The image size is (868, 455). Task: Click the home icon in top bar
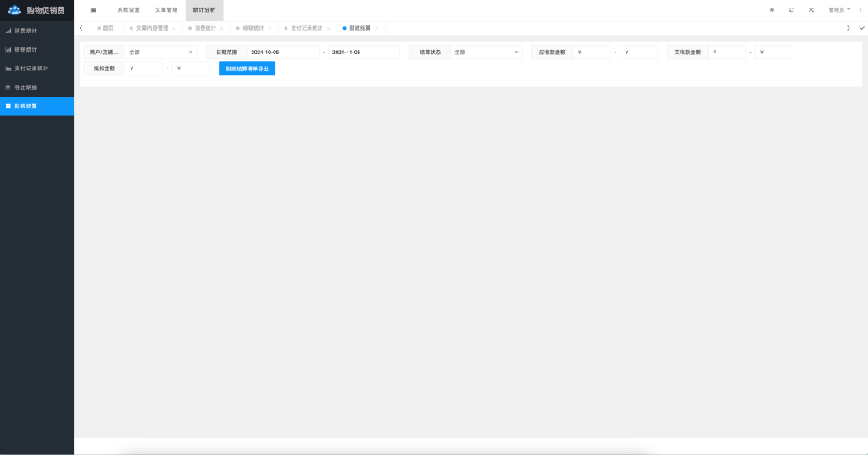pyautogui.click(x=771, y=10)
